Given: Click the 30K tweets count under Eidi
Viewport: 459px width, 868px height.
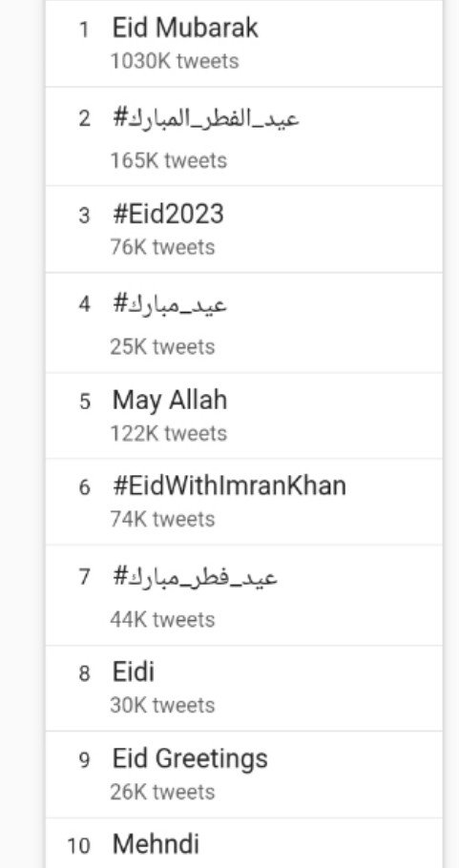Looking at the screenshot, I should click(162, 705).
